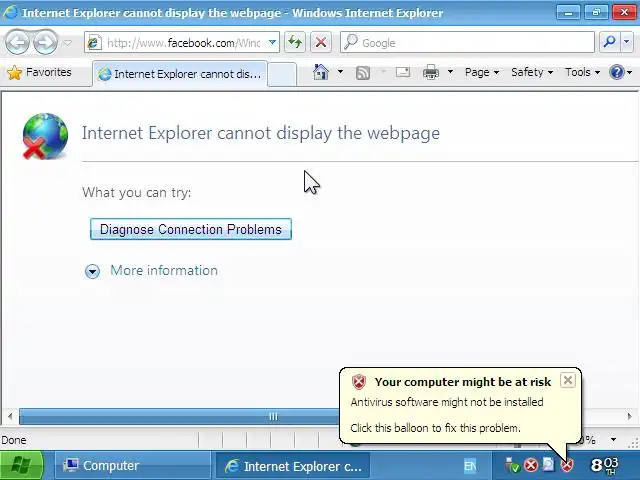Click the globe error icon on page
Image resolution: width=640 pixels, height=480 pixels.
coord(45,136)
